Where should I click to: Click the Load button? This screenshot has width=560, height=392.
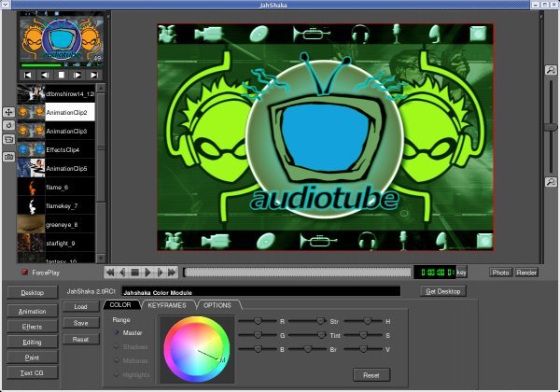(x=81, y=306)
